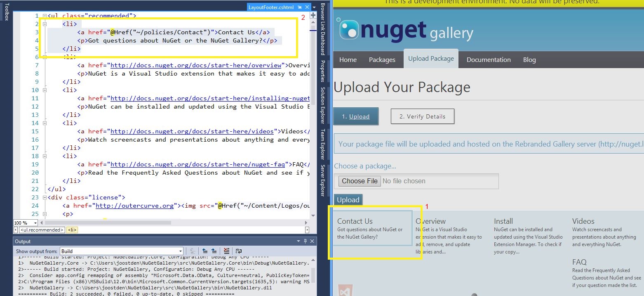Click the Output window vertical scrollbar
This screenshot has width=644, height=296.
pos(313,276)
